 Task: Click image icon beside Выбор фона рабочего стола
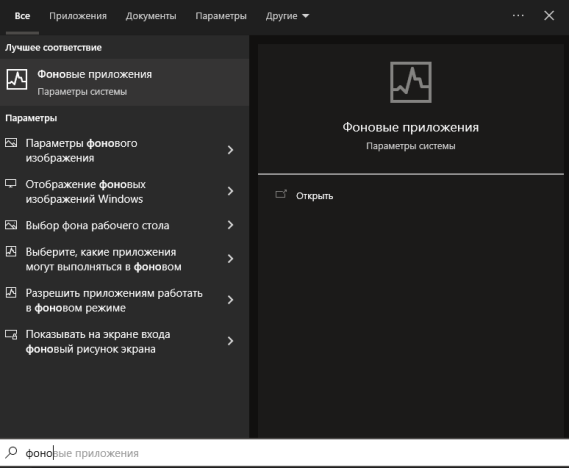pos(11,225)
